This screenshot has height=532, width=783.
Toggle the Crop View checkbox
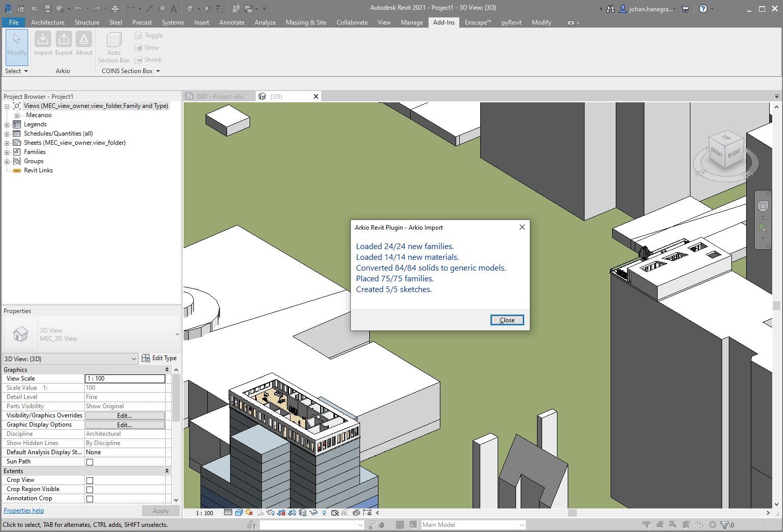90,480
